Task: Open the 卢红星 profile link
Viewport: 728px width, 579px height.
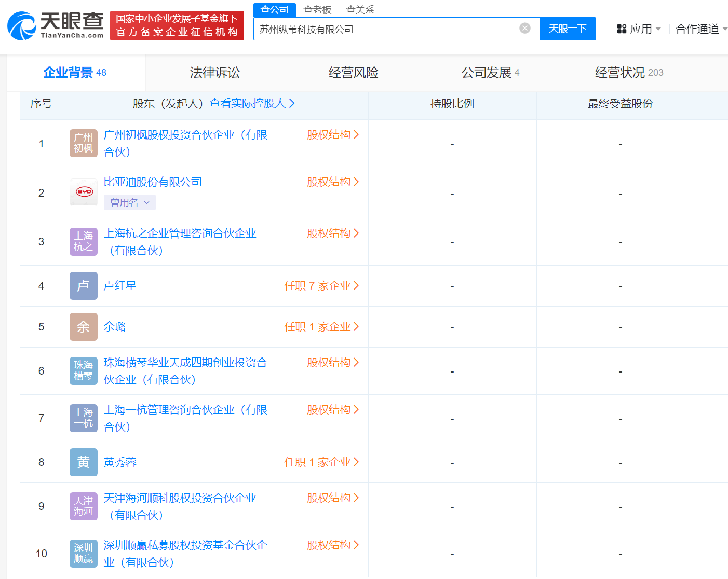Action: (120, 286)
